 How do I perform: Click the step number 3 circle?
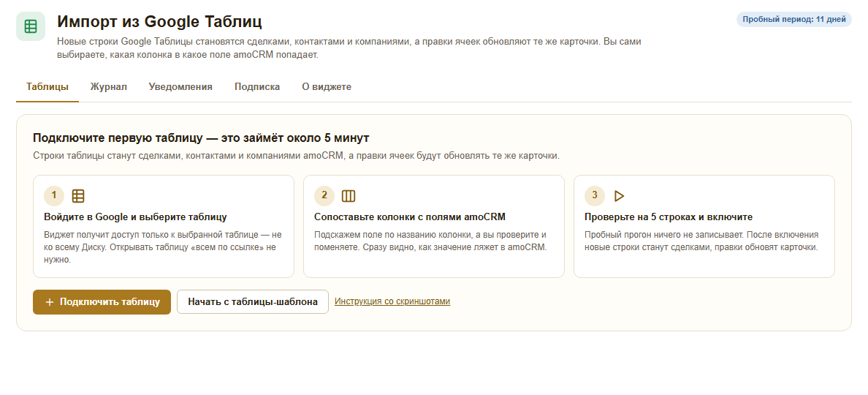click(x=595, y=195)
